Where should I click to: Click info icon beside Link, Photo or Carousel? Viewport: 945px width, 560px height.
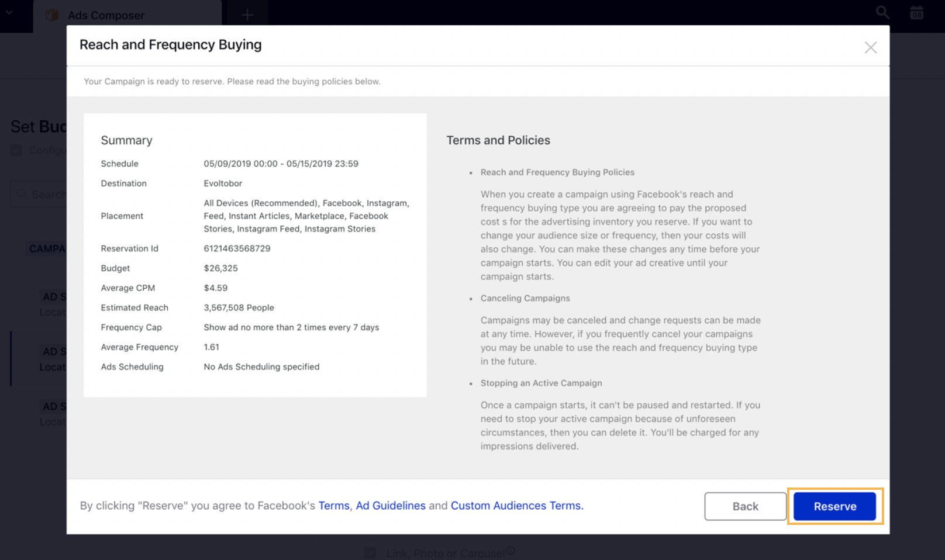coord(511,551)
